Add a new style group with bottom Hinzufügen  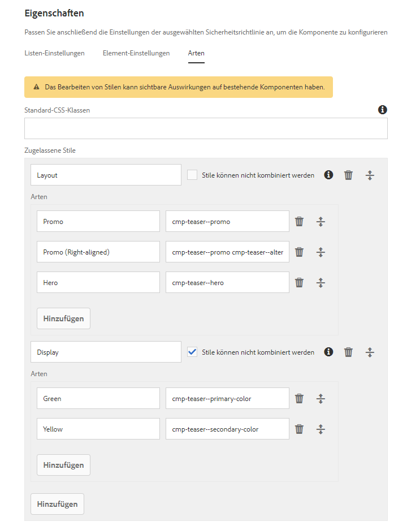[57, 504]
